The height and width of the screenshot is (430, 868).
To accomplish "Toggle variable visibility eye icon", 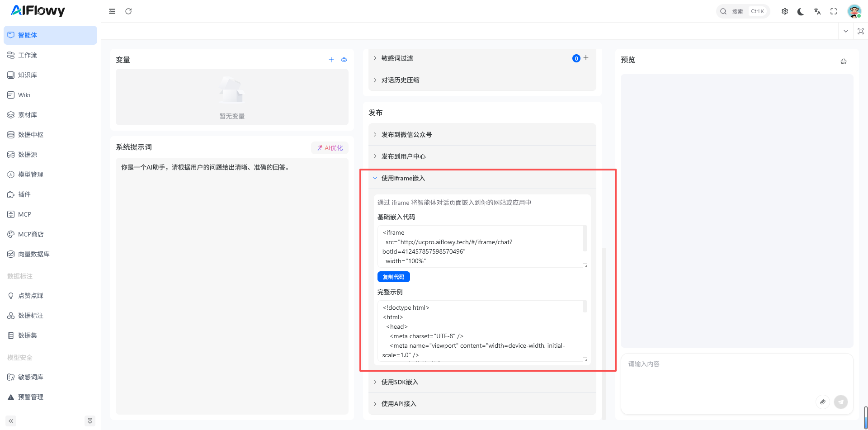I will pos(344,60).
